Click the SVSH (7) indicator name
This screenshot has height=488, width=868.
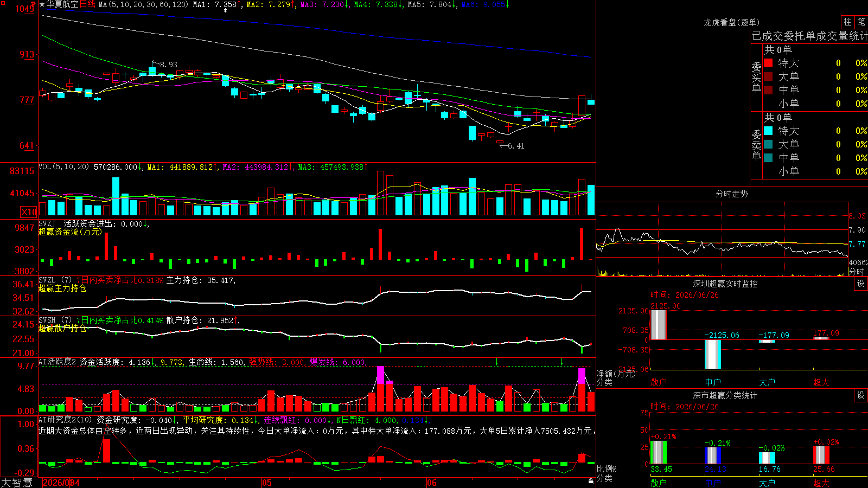coord(55,320)
